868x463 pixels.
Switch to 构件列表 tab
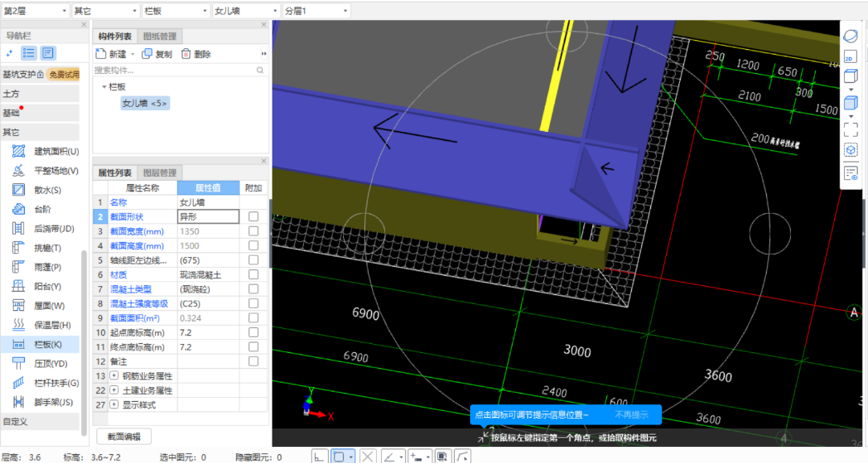[115, 36]
